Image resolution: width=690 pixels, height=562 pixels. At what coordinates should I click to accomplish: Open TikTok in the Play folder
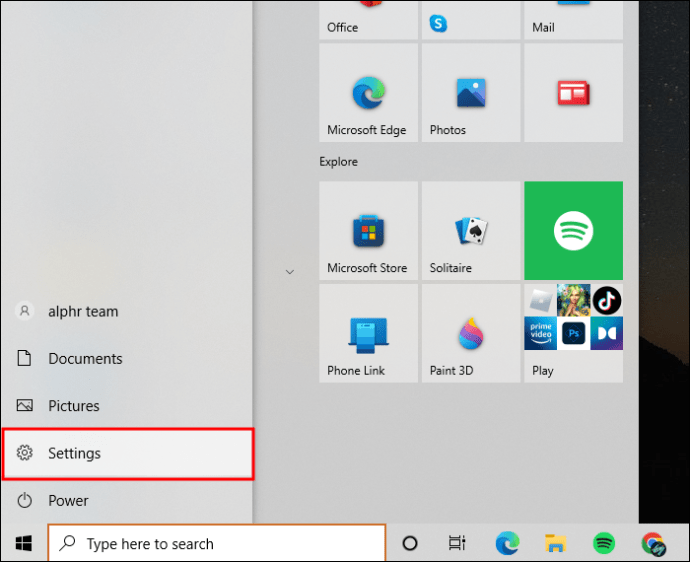[x=607, y=301]
